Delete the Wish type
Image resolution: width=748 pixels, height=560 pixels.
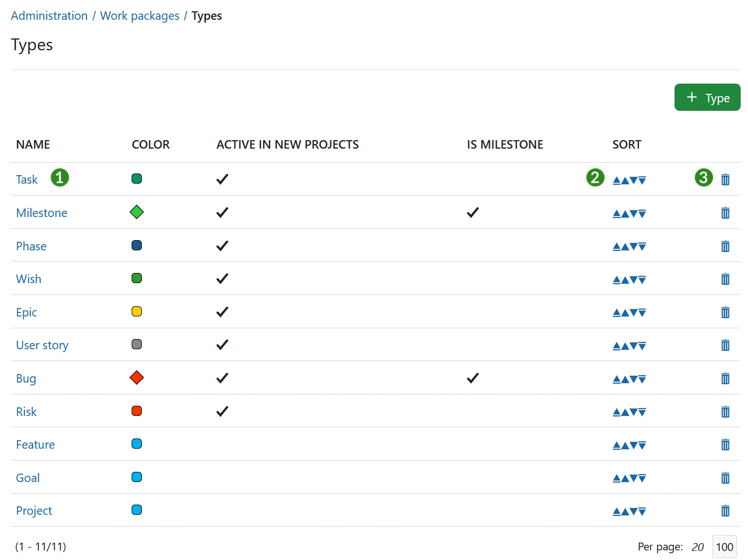(725, 279)
